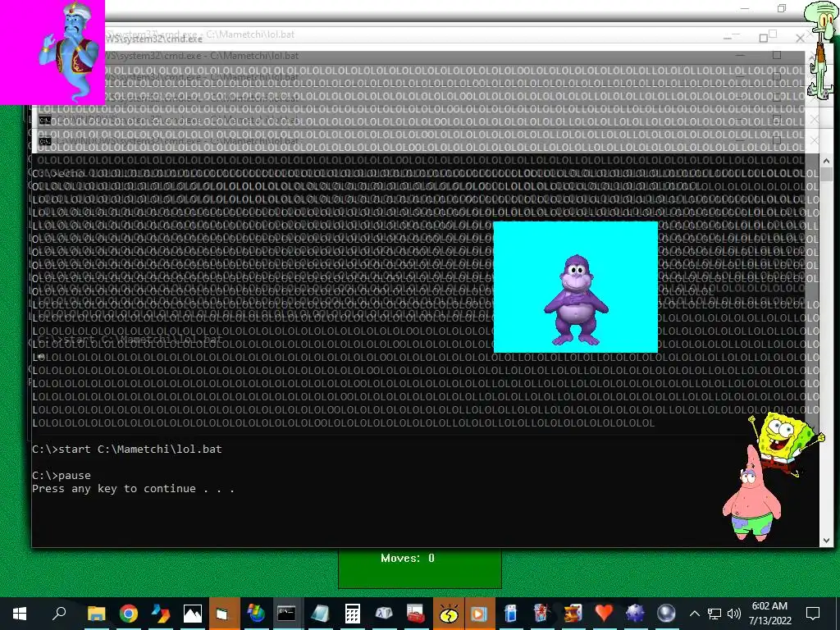Open File Explorer from the taskbar

97,614
